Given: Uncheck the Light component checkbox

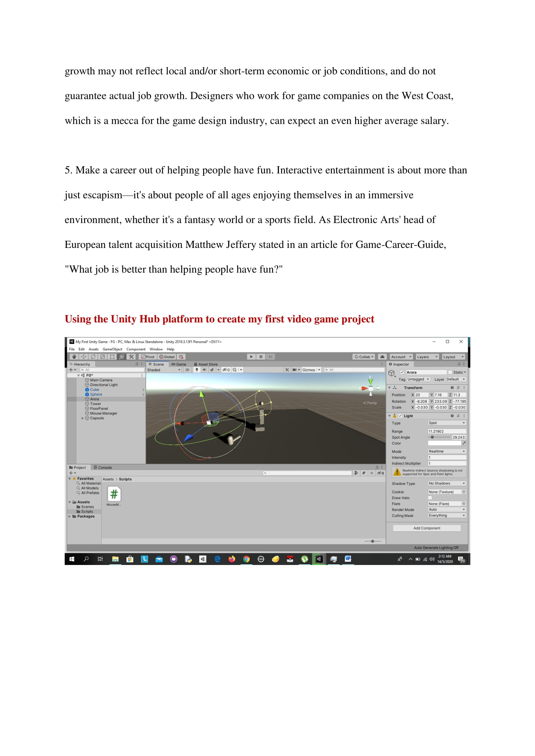Looking at the screenshot, I should tap(400, 416).
